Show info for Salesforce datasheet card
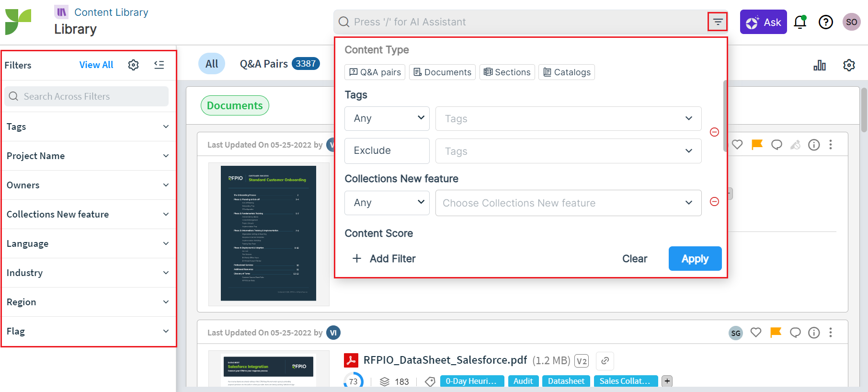Screen dimensions: 868x392 point(814,333)
